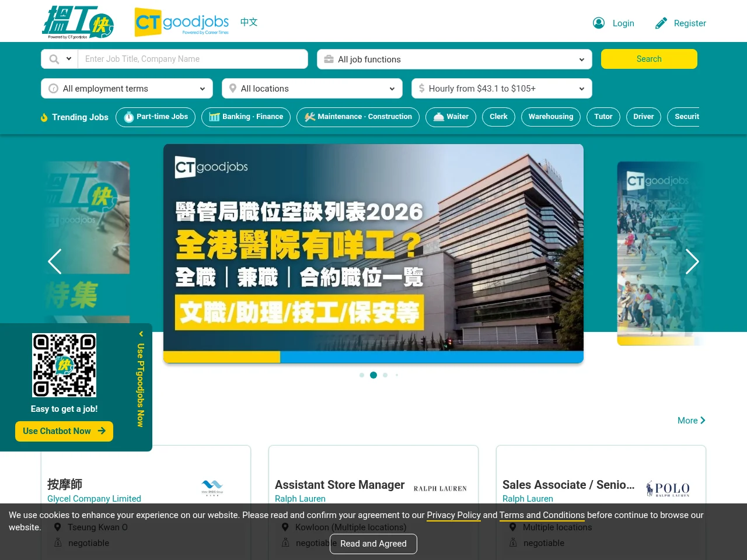747x560 pixels.
Task: Open the Terms and Conditions link
Action: click(x=542, y=515)
